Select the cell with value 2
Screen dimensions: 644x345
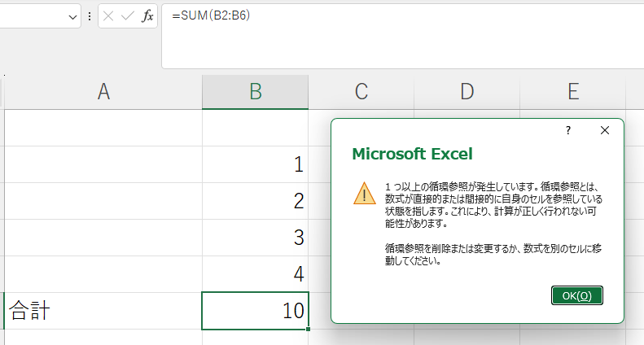pyautogui.click(x=255, y=201)
